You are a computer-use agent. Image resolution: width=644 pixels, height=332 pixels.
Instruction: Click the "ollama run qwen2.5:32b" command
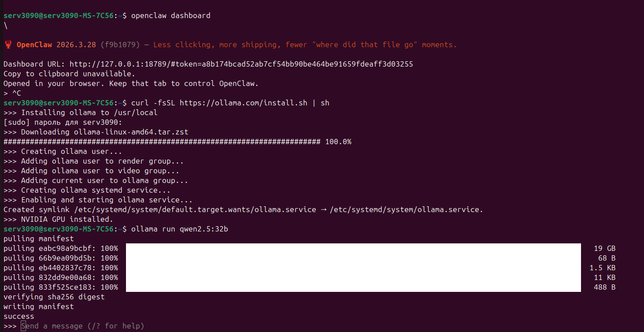pos(179,229)
